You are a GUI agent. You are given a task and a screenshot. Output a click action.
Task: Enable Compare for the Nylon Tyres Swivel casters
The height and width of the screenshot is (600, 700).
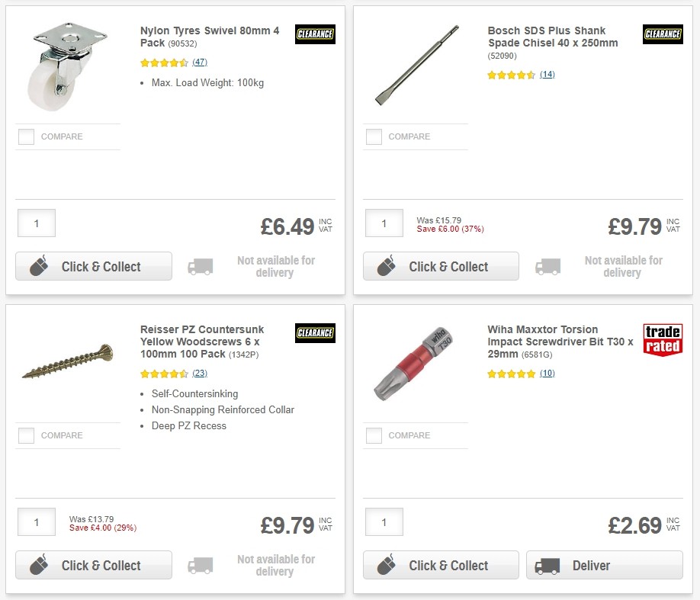click(26, 136)
